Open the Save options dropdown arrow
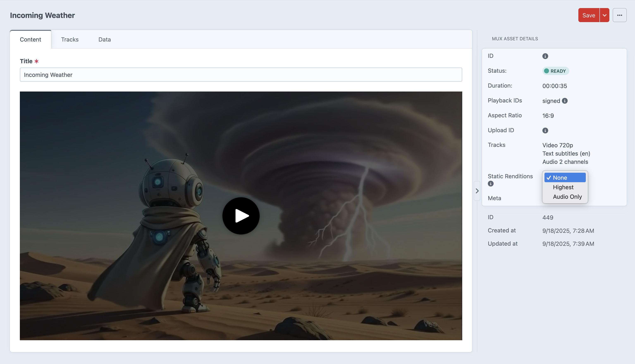Viewport: 635px width, 364px height. [x=604, y=15]
